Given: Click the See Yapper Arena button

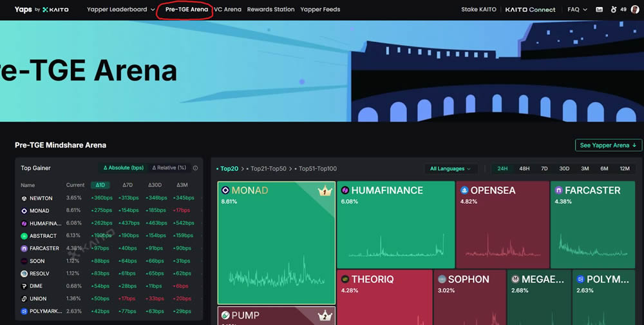Looking at the screenshot, I should click(x=609, y=145).
